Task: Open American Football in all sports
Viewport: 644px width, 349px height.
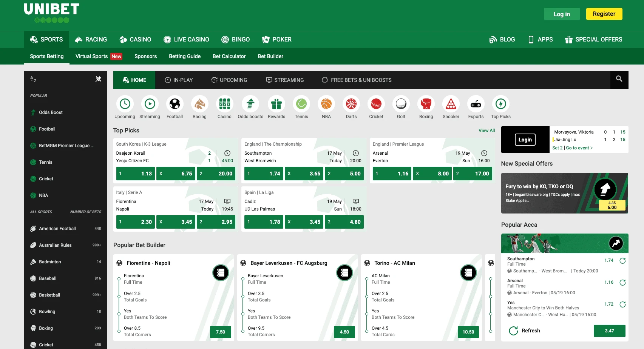Action: pos(66,229)
